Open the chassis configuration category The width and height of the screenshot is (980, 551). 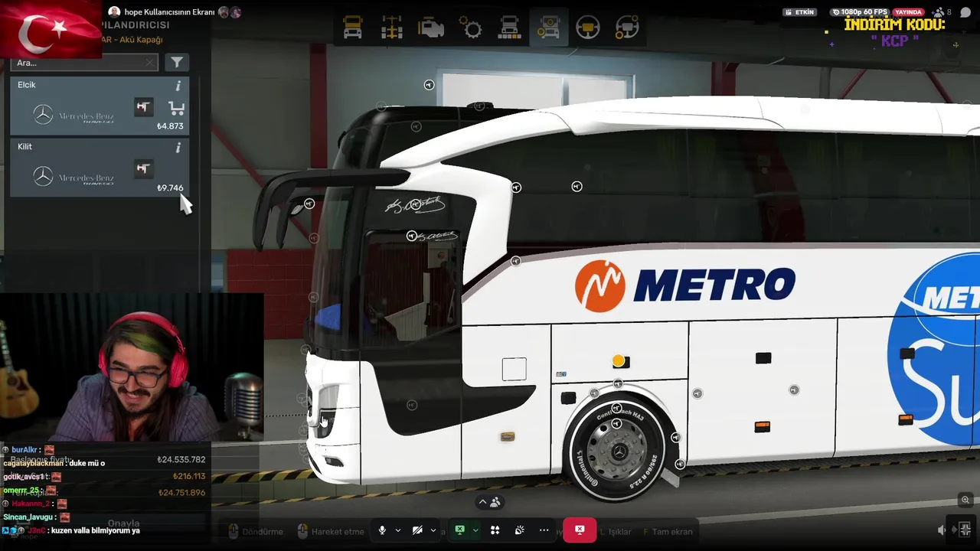click(392, 28)
